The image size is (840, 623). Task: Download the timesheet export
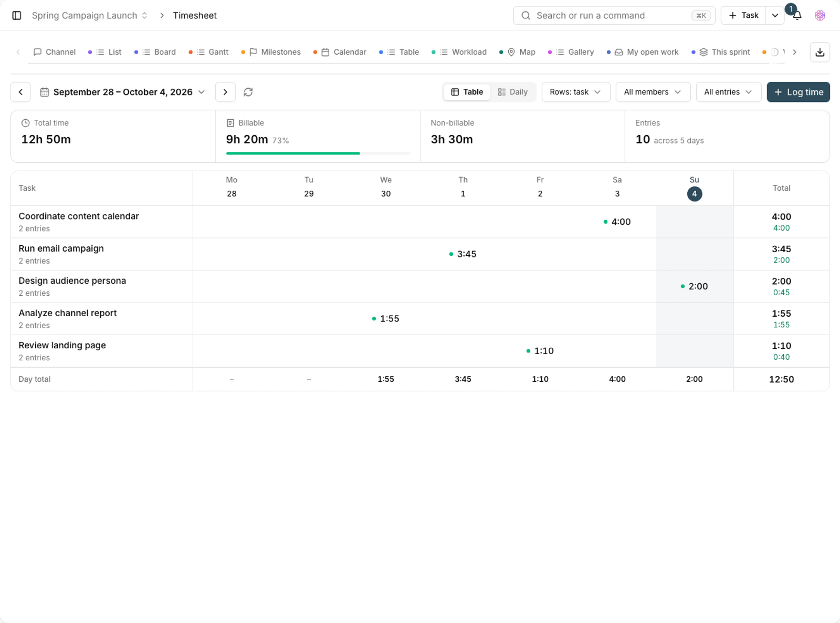coord(820,52)
